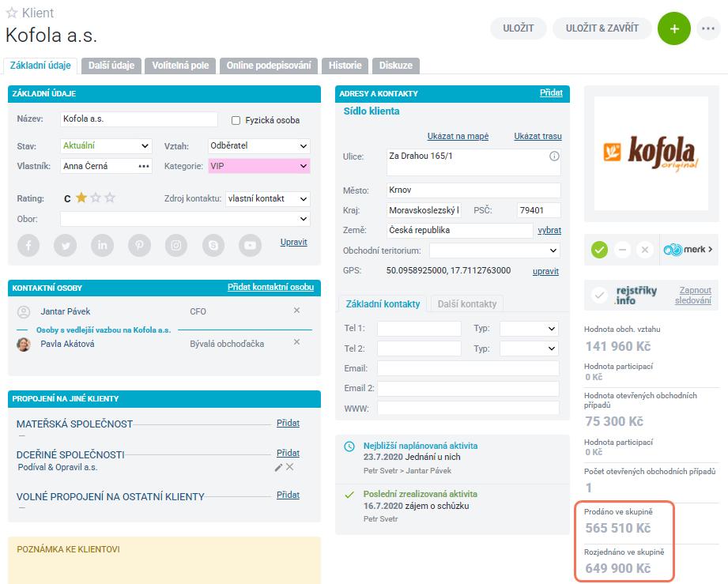Set rating to two stars
The image size is (728, 584).
[x=96, y=198]
